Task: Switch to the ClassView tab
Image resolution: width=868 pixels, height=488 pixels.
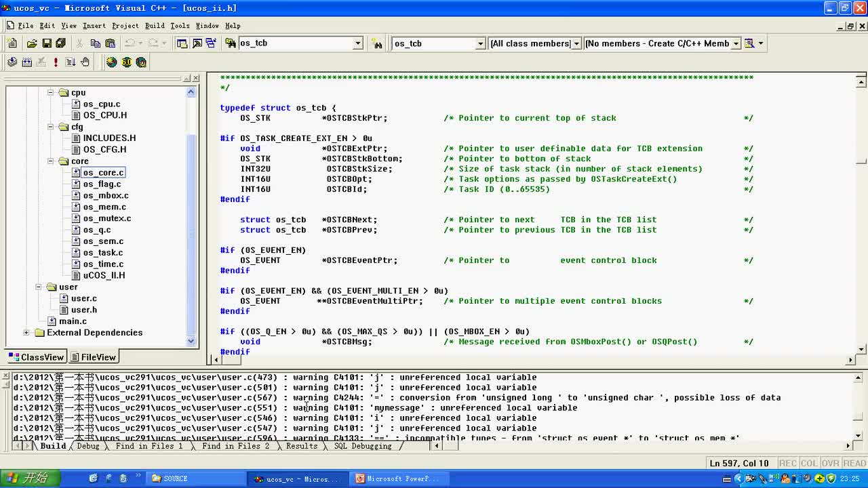Action: coord(36,357)
